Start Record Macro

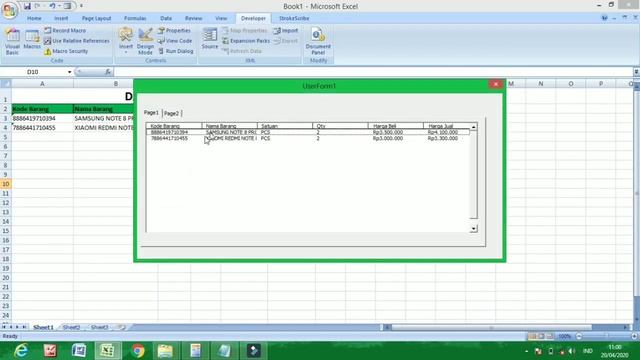tap(65, 31)
